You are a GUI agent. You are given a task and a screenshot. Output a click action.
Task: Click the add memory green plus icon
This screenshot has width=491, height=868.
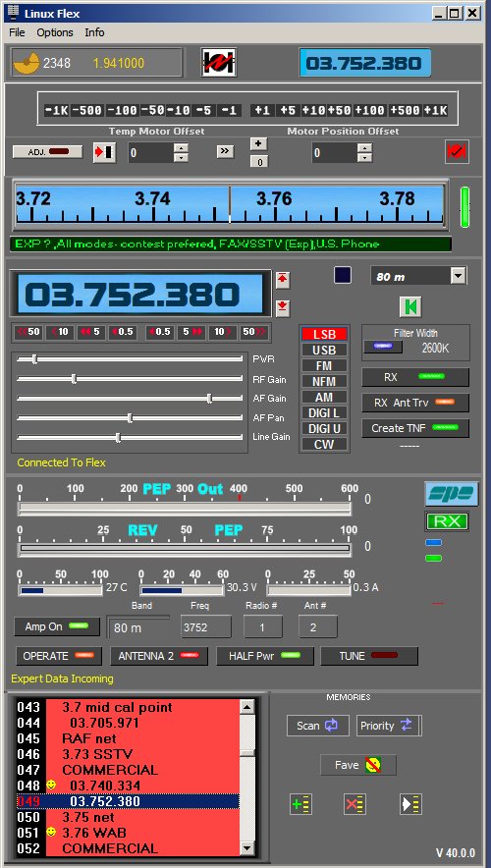click(x=300, y=804)
